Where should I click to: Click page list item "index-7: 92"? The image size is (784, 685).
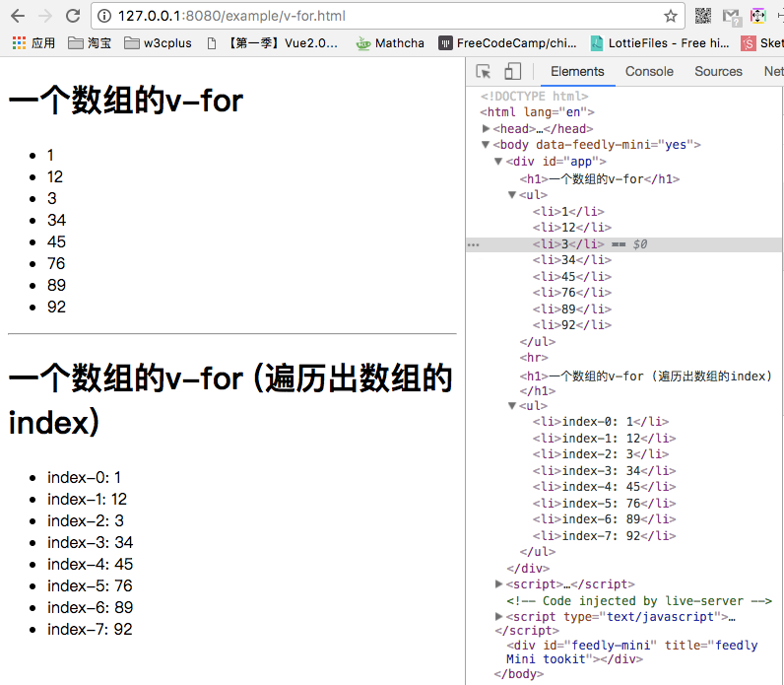pyautogui.click(x=90, y=630)
